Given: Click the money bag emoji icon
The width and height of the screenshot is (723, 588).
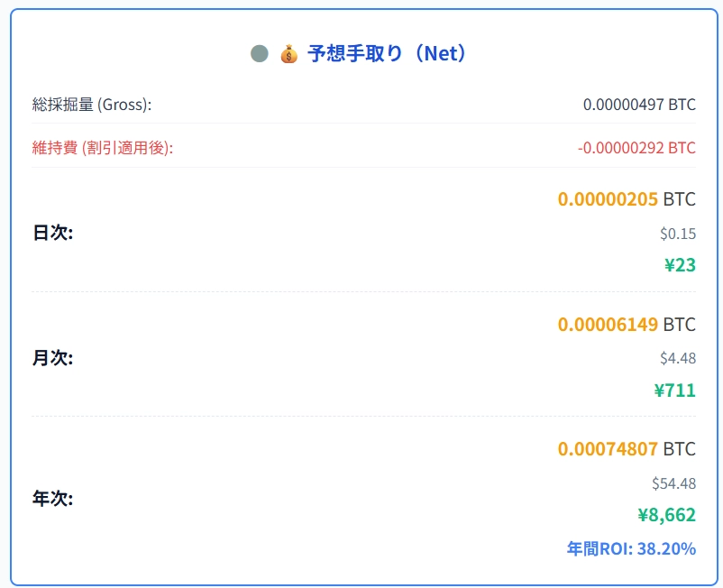Looking at the screenshot, I should (x=289, y=53).
